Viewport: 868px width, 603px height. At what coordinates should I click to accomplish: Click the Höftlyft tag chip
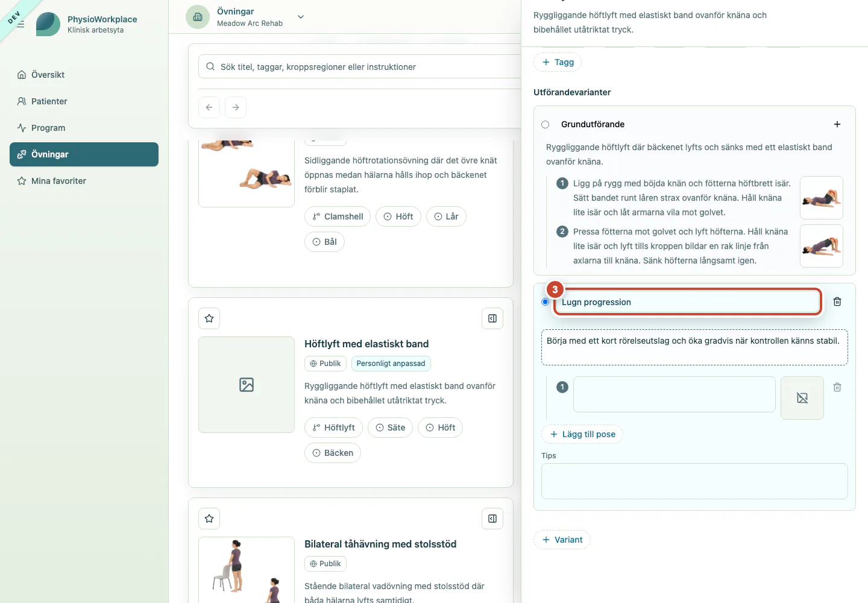tap(333, 428)
